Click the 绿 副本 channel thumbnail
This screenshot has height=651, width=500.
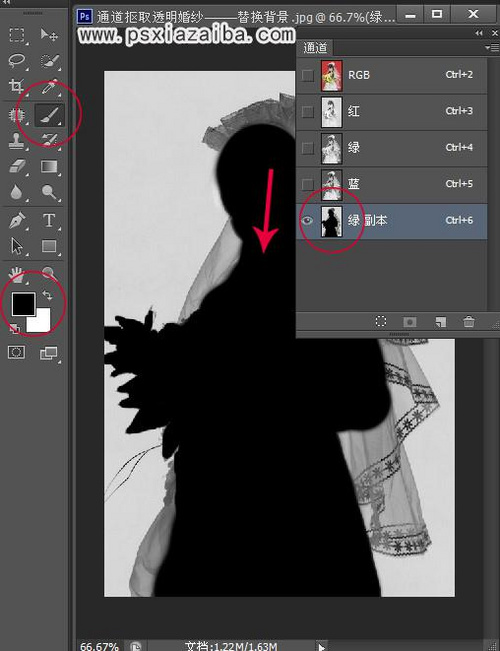pos(331,221)
